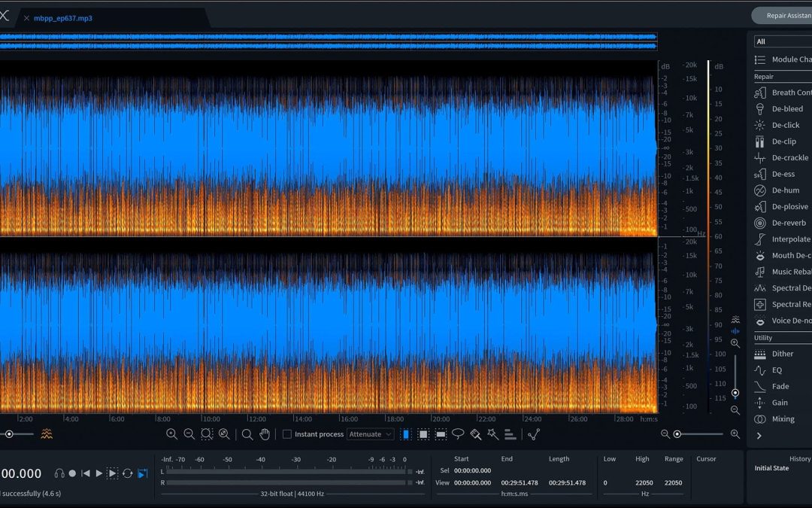Select the Lasso selection tool

(x=458, y=434)
